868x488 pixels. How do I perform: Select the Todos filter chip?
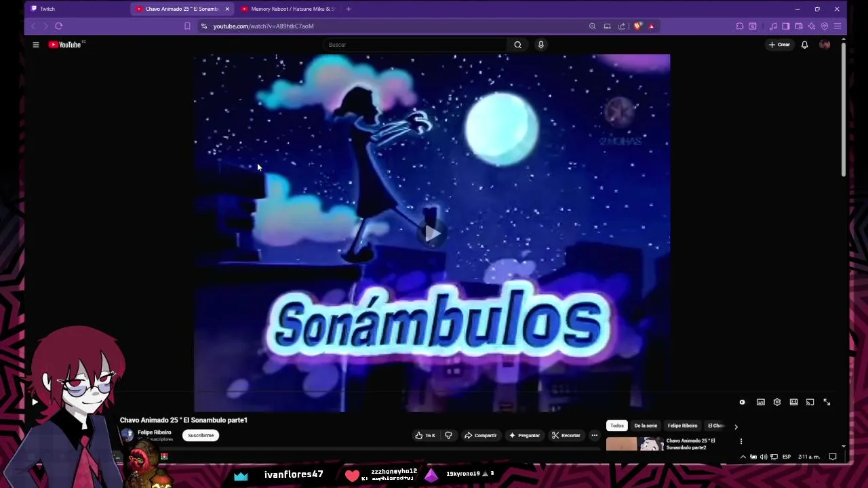pyautogui.click(x=616, y=426)
